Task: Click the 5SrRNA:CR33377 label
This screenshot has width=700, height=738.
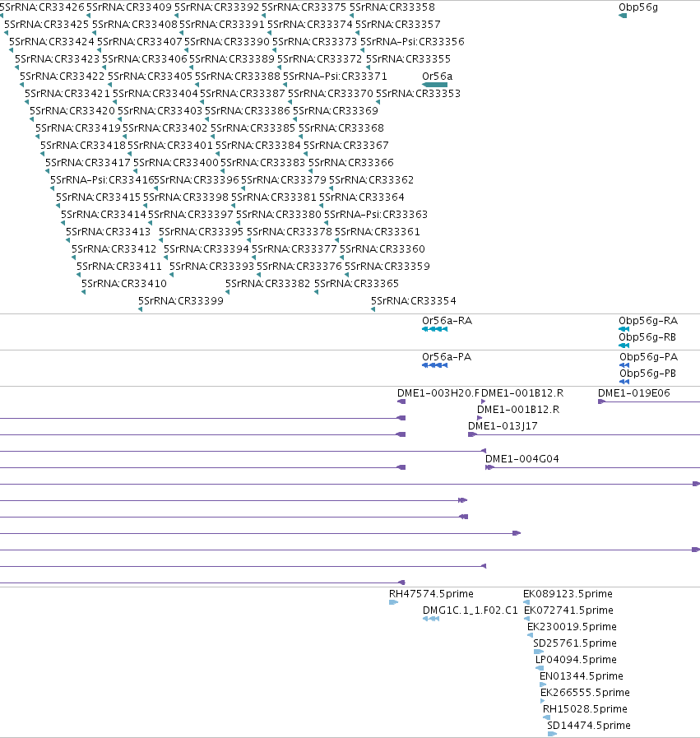Action: [294, 248]
